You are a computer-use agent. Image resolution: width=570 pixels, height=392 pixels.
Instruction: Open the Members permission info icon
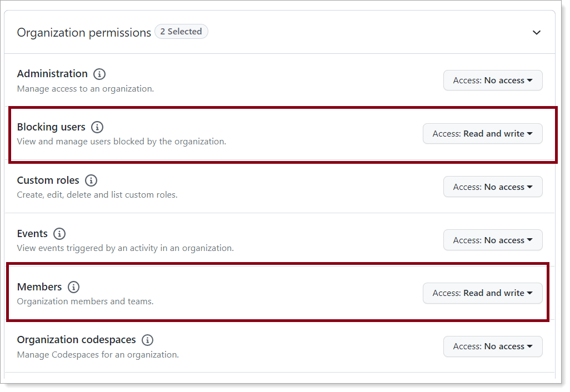click(x=73, y=287)
